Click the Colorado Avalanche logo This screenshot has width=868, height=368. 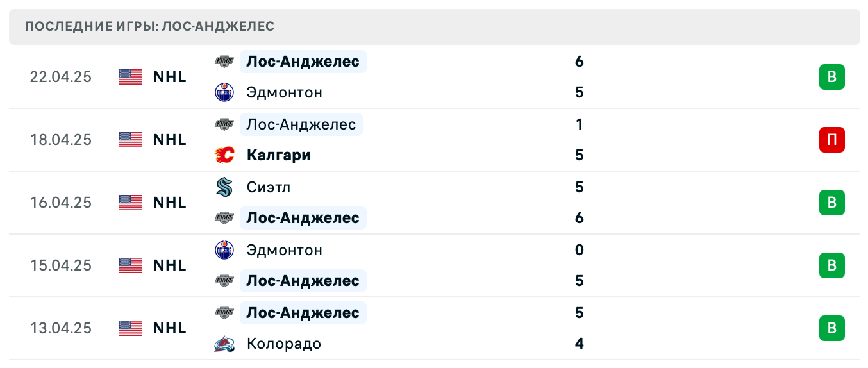pyautogui.click(x=224, y=344)
